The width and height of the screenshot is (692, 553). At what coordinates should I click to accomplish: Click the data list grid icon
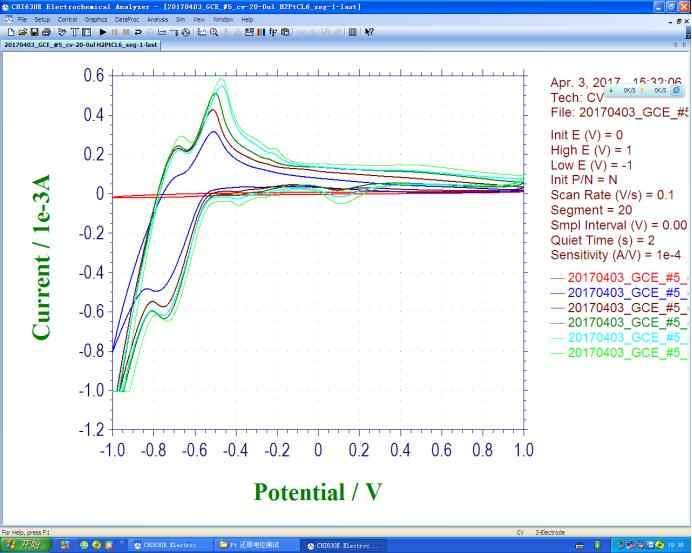click(x=352, y=32)
